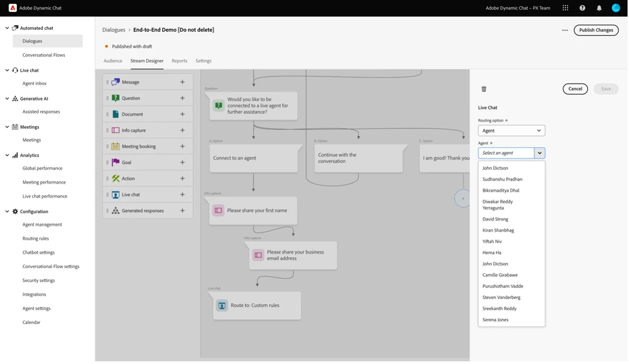Image resolution: width=629 pixels, height=364 pixels.
Task: Select the Please share your first name card
Action: [x=253, y=211]
